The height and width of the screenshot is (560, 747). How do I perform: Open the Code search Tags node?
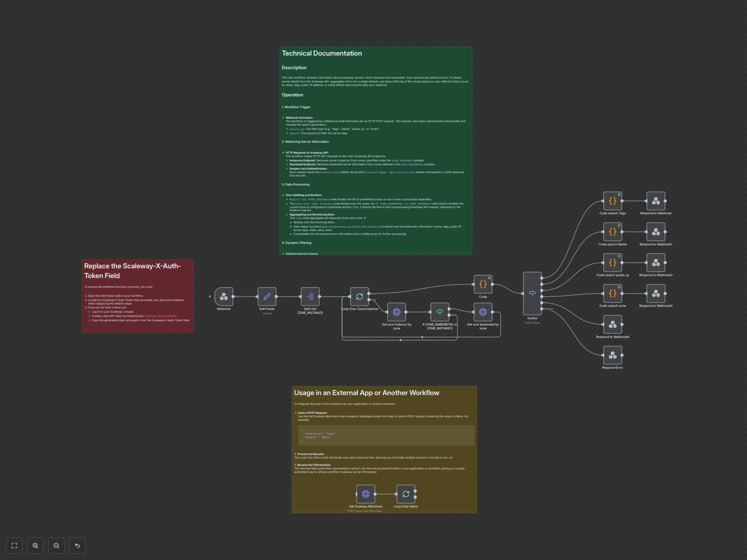click(612, 201)
